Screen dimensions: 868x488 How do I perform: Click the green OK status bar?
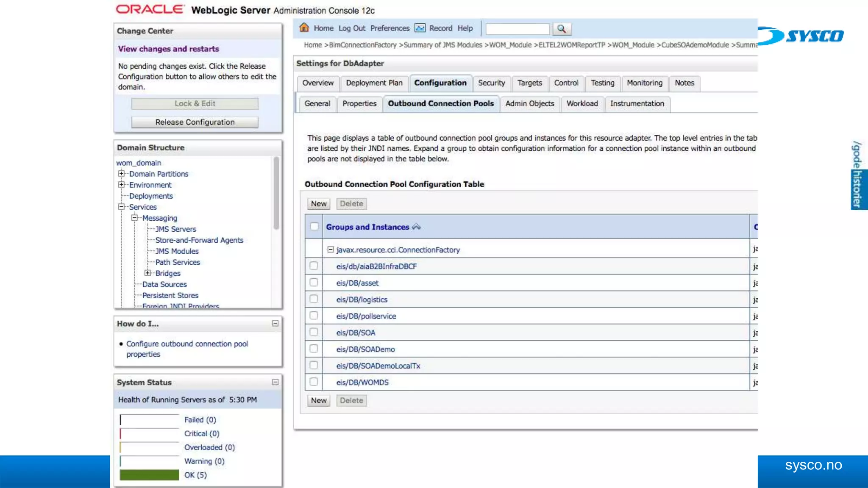149,475
